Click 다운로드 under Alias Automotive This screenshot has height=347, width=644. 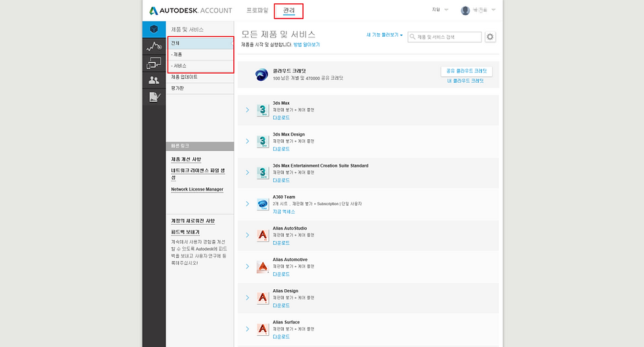click(281, 274)
